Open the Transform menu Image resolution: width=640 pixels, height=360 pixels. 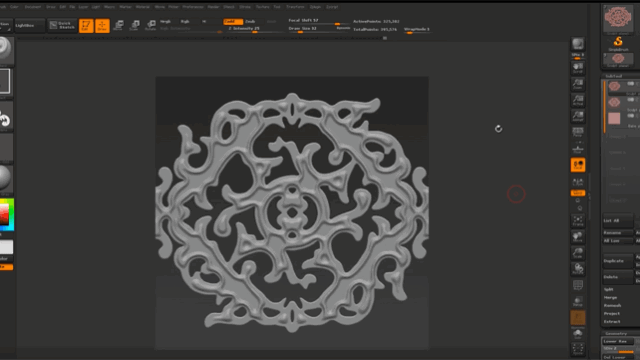[x=295, y=7]
